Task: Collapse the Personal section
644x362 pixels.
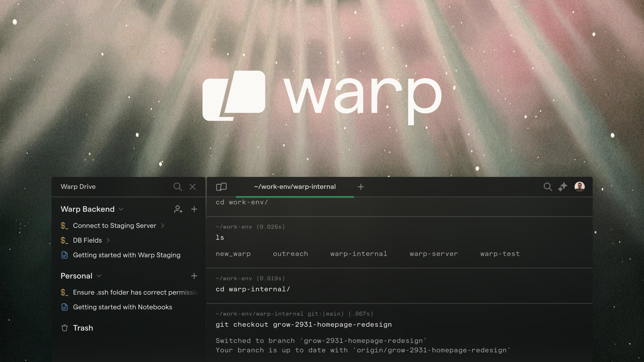Action: (99, 276)
